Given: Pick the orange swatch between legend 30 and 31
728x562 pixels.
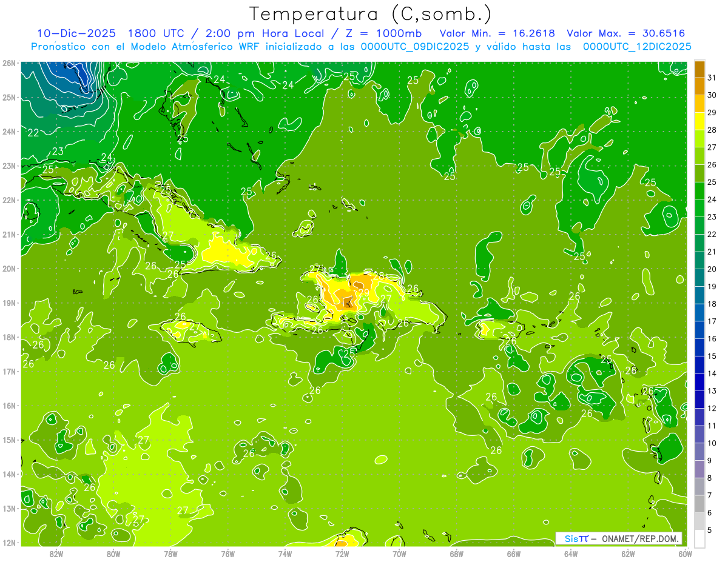Looking at the screenshot, I should [x=699, y=86].
